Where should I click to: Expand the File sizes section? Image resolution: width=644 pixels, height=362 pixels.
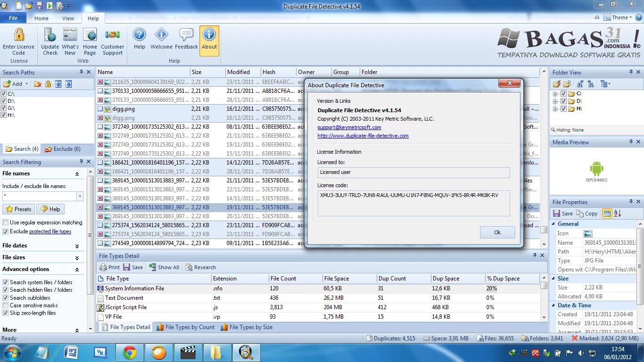coord(77,258)
